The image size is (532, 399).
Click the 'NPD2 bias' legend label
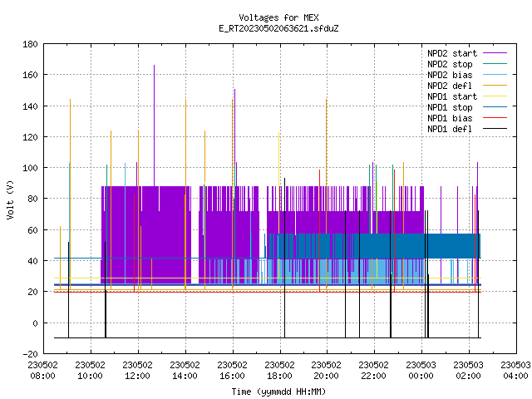[x=450, y=75]
